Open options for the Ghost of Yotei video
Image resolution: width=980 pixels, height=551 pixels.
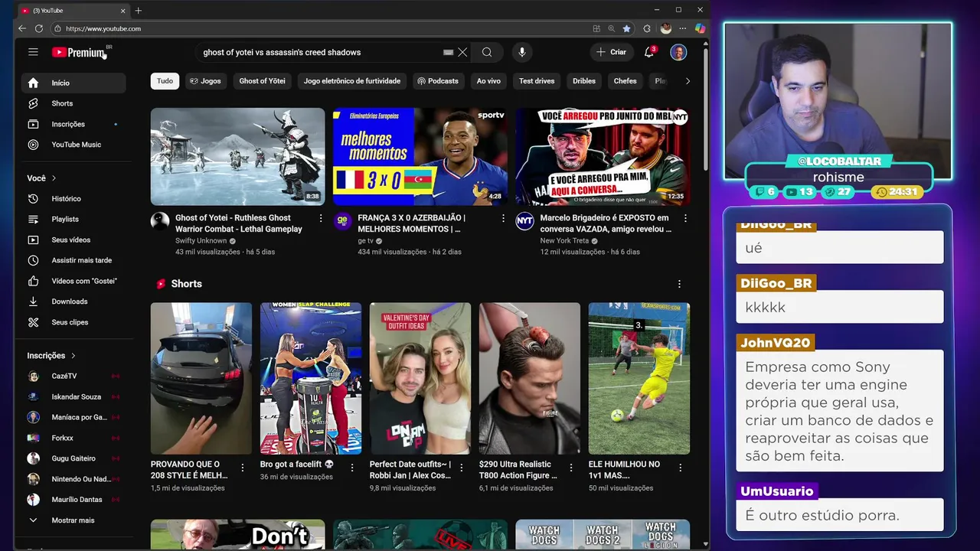[320, 218]
